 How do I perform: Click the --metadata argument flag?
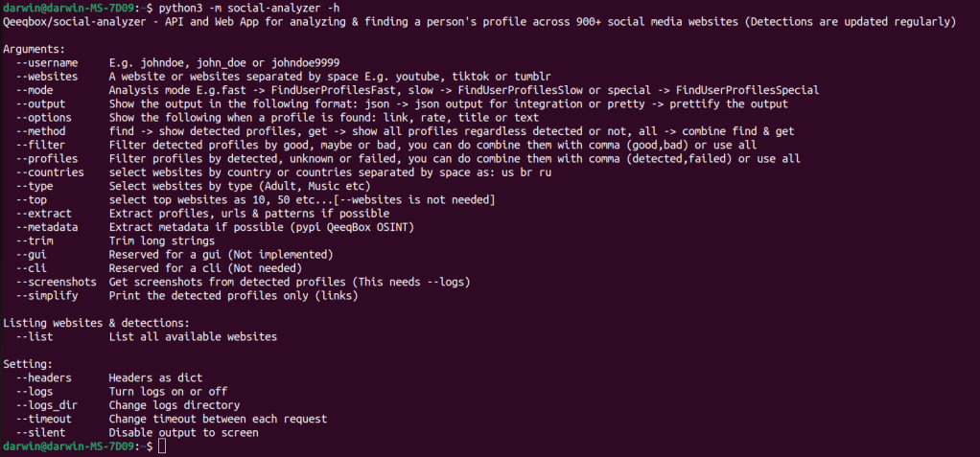47,227
